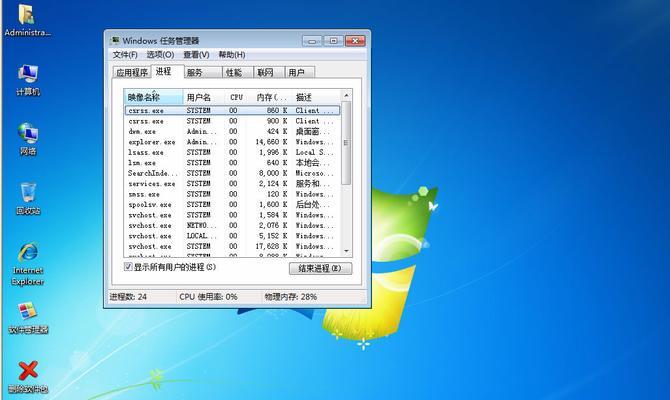Select svchost.exe row with 1,584 K memory
Screen dimensions: 670x400
232,215
